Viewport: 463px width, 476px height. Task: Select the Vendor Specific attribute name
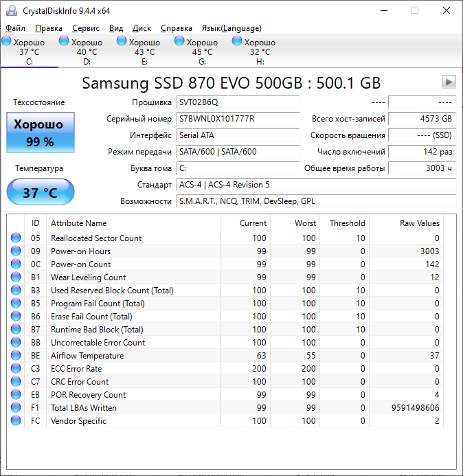point(78,421)
